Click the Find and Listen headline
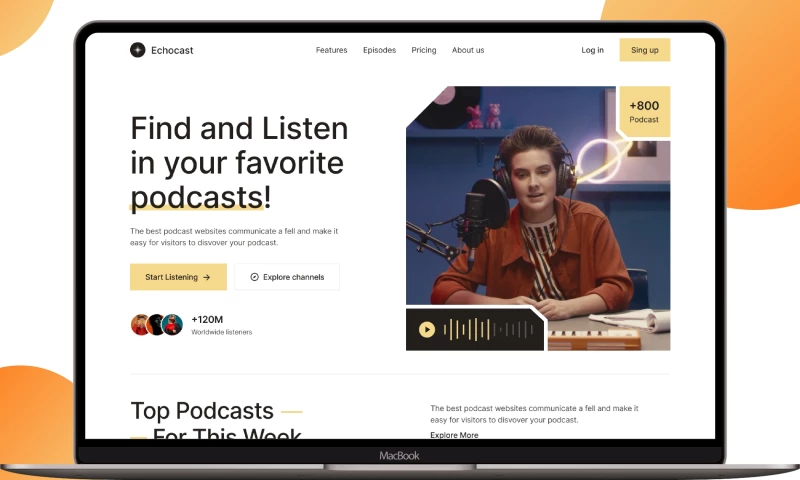 (239, 163)
